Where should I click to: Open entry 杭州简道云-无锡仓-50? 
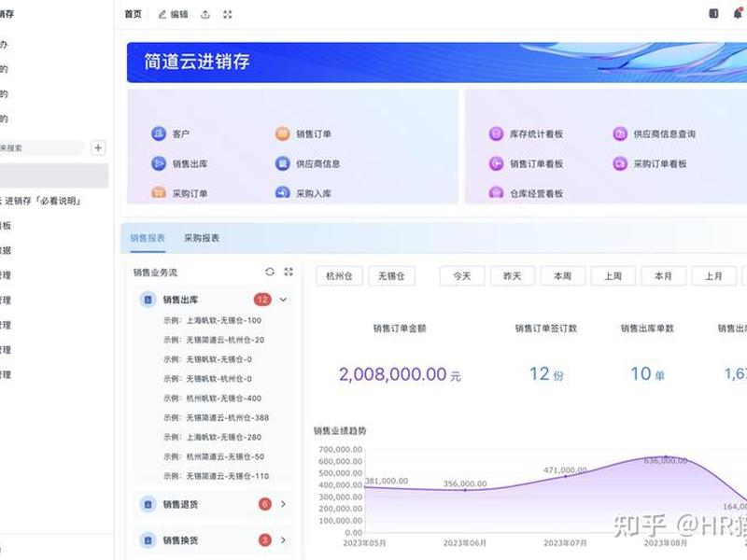click(x=214, y=456)
